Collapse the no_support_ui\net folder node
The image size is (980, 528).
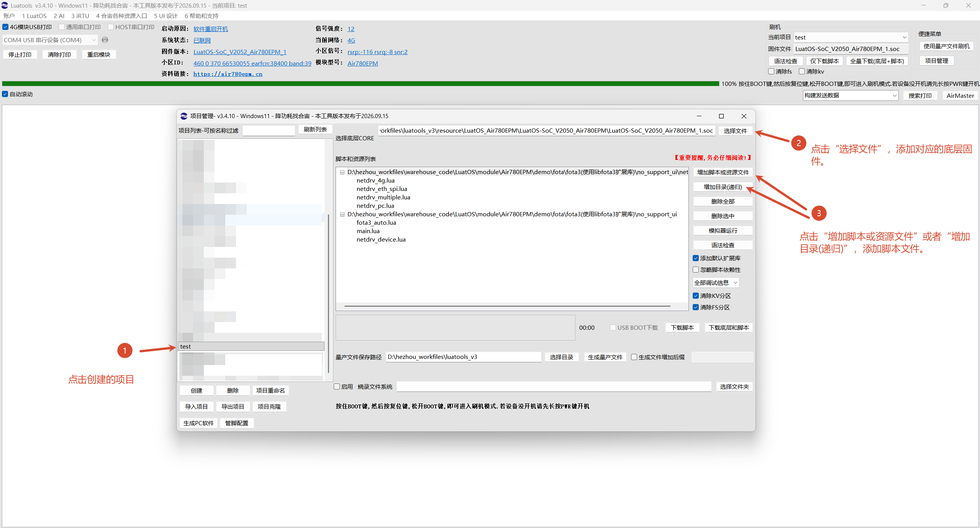click(x=342, y=172)
